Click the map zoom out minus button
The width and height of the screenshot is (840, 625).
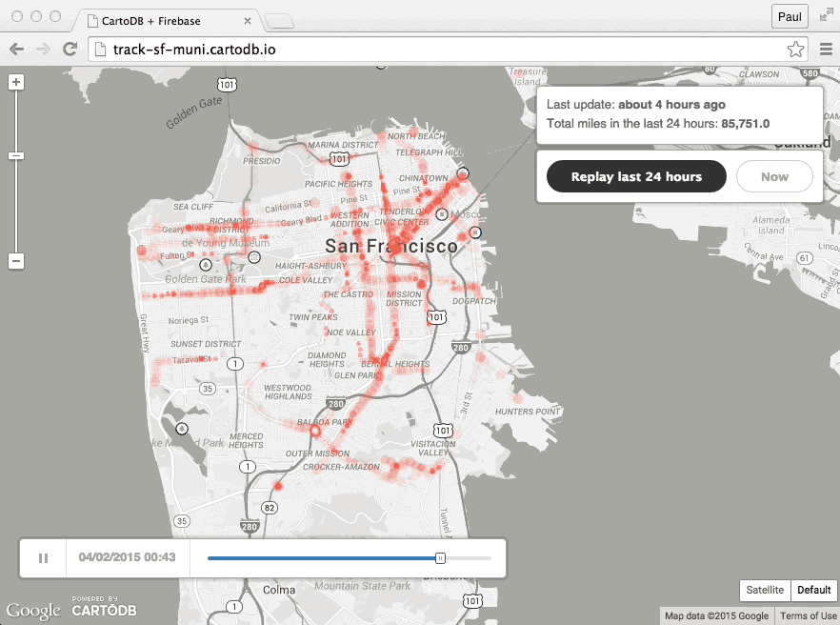tap(15, 260)
